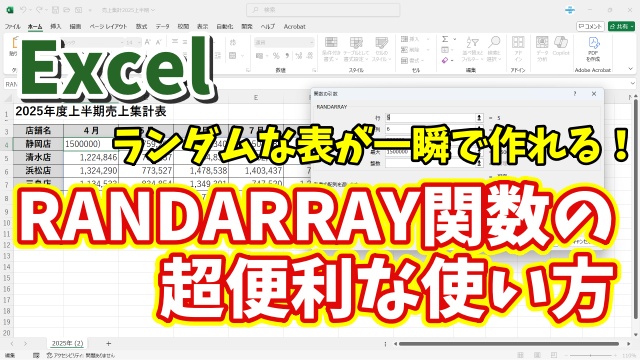Collapse the ribbon with the chevron
640x360 pixels.
[x=631, y=69]
